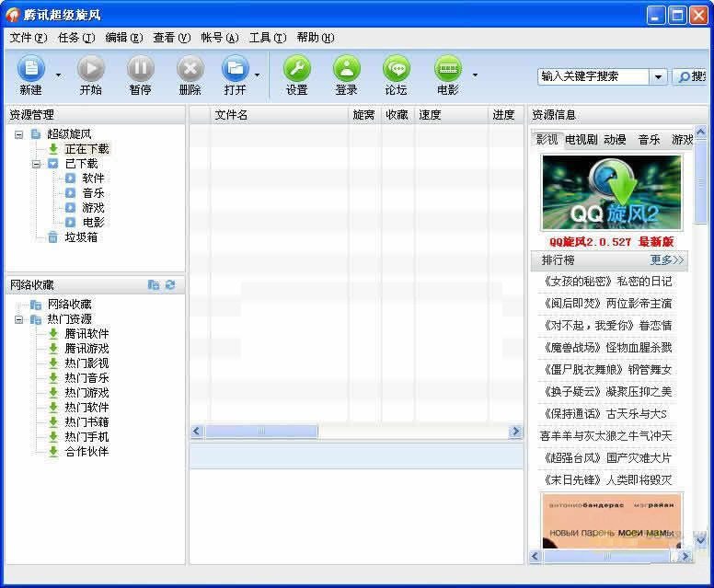Open dropdown arrow next to 新建 button
Image resolution: width=714 pixels, height=588 pixels.
(x=58, y=75)
